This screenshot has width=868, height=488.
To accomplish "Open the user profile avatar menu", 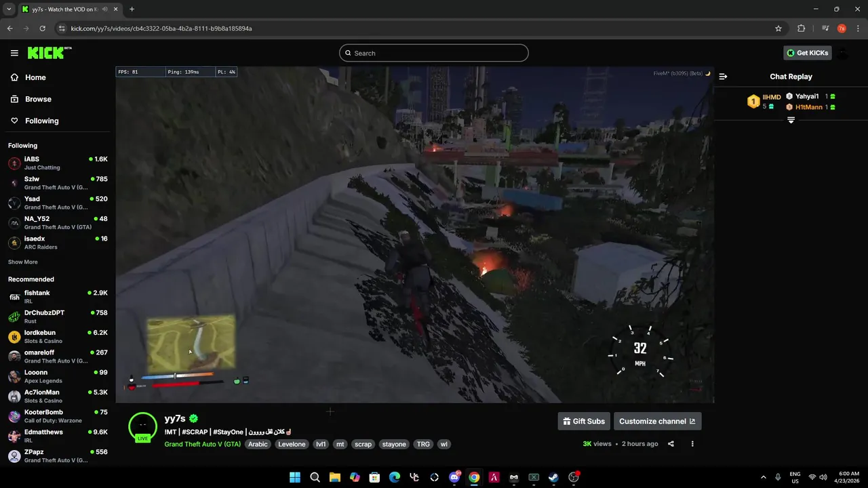I will (842, 53).
